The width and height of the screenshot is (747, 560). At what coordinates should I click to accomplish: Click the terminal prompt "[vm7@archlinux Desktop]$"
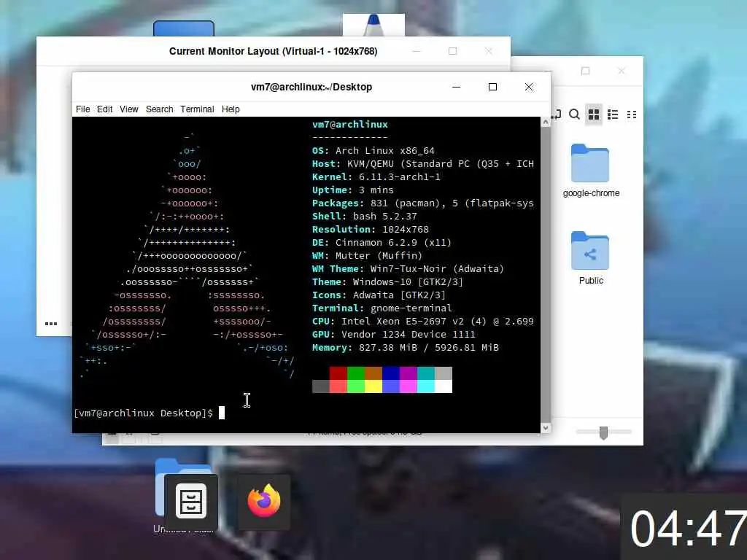pyautogui.click(x=144, y=413)
